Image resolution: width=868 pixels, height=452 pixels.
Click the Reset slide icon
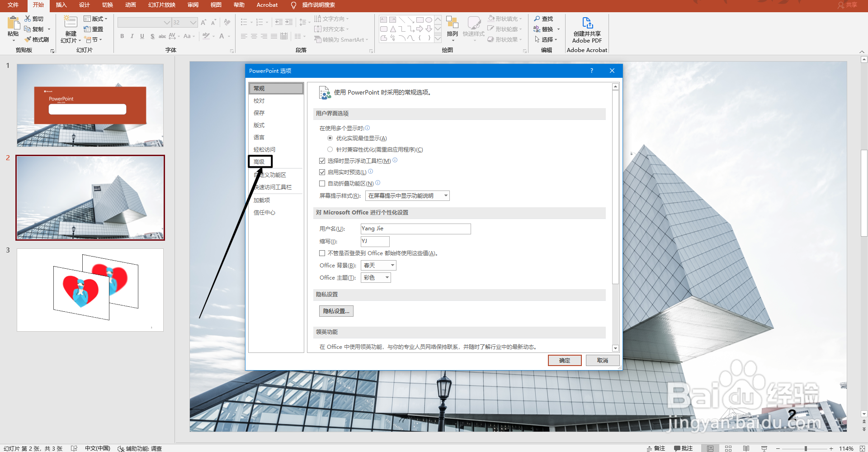coord(88,29)
